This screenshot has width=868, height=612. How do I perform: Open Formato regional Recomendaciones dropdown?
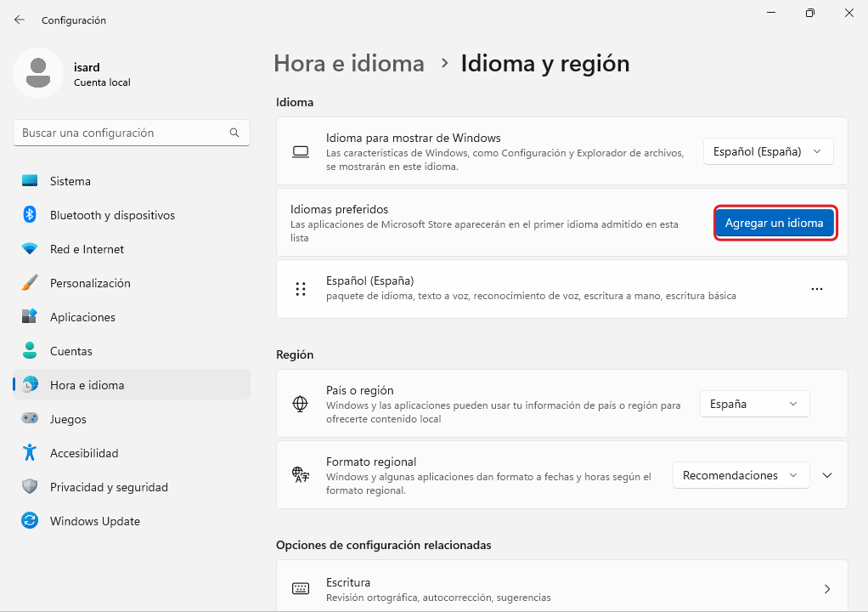point(741,475)
